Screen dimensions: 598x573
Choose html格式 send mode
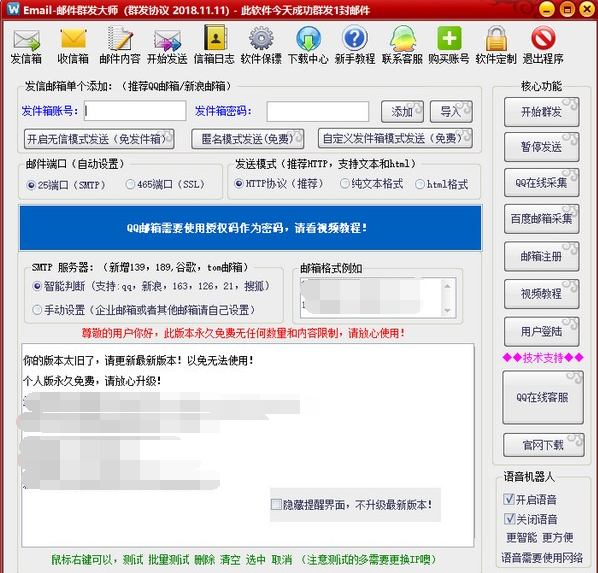click(420, 184)
